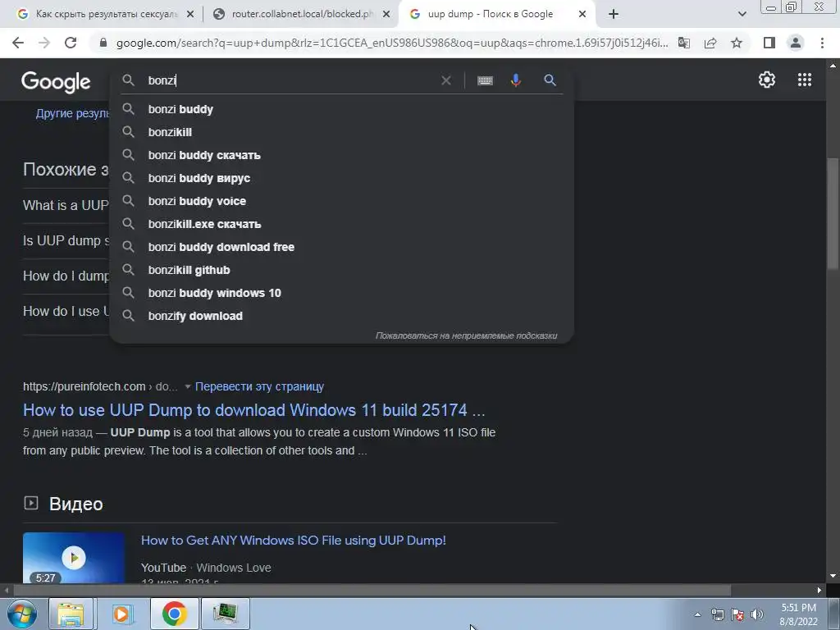Expand 'What is a UUP' question

[x=66, y=206]
